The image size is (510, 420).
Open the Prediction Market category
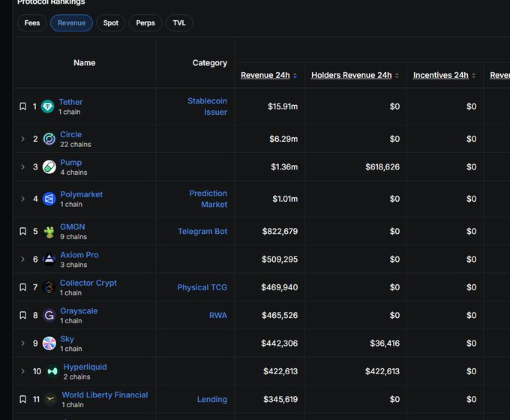click(208, 199)
